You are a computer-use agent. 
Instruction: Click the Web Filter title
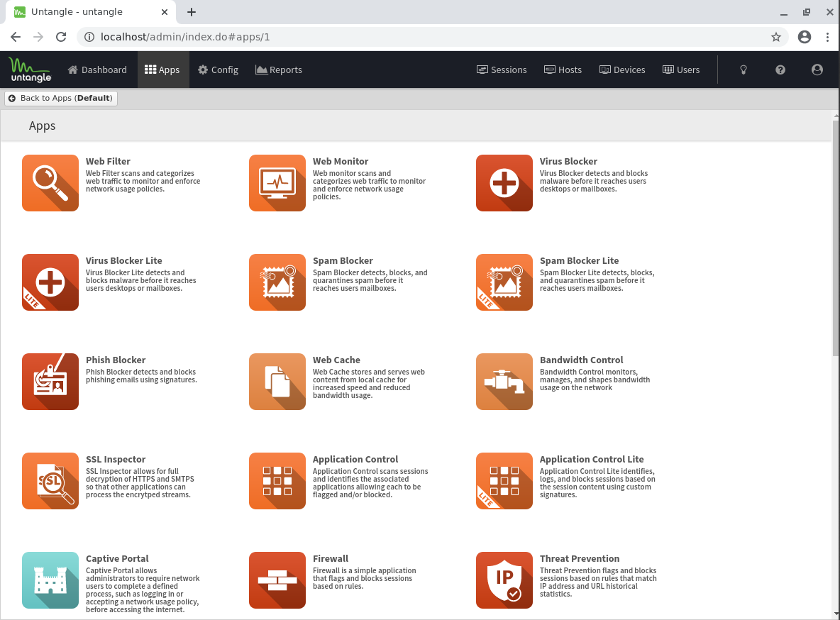pos(109,161)
